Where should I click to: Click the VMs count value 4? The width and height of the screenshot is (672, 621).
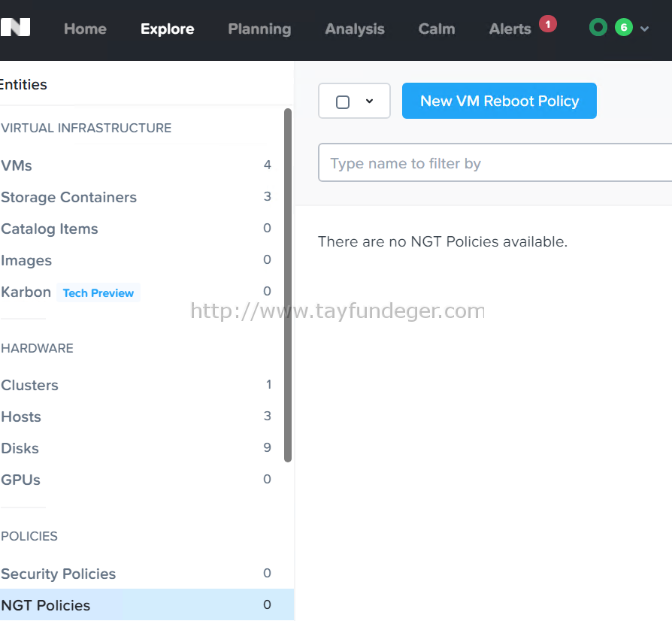point(268,165)
